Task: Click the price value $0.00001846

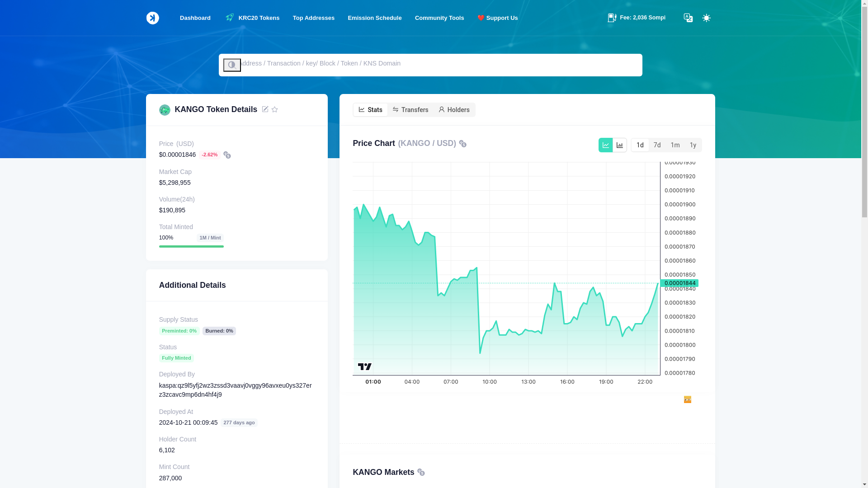Action: (177, 155)
